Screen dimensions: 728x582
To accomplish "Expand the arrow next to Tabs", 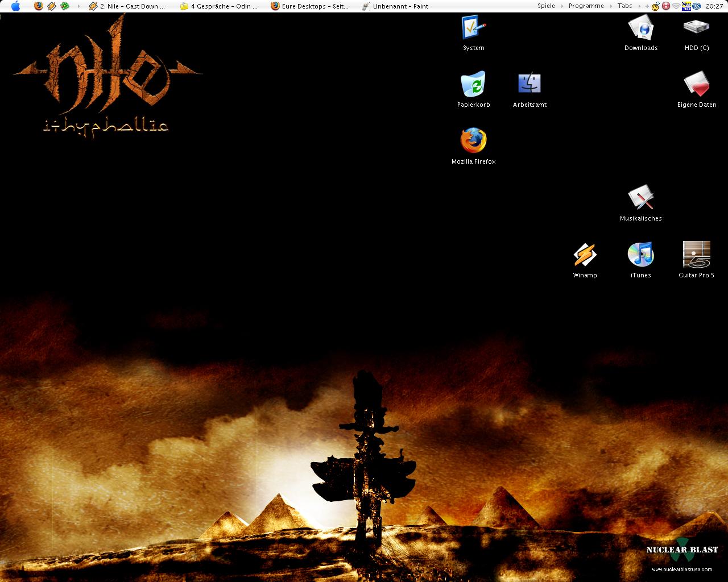I will pos(639,6).
